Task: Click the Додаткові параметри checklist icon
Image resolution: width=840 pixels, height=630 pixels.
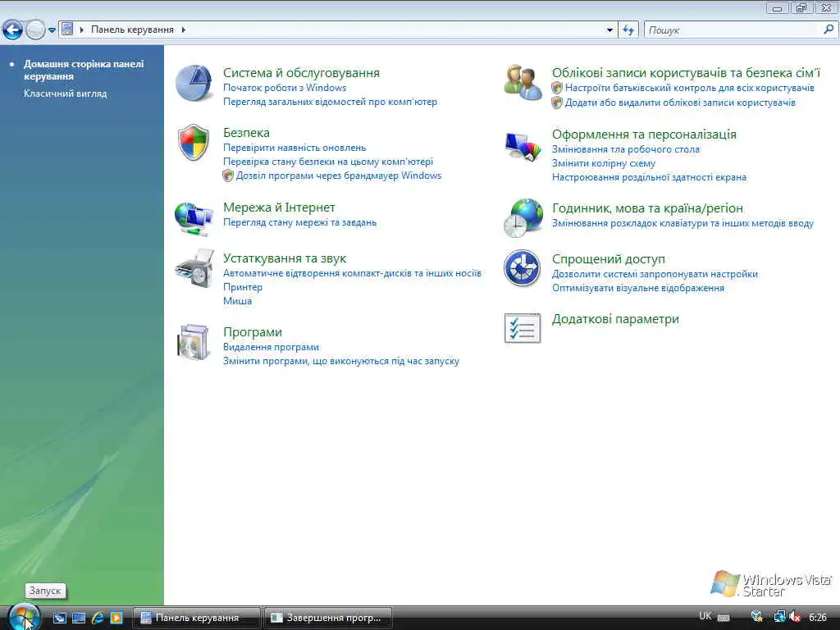Action: pyautogui.click(x=523, y=328)
